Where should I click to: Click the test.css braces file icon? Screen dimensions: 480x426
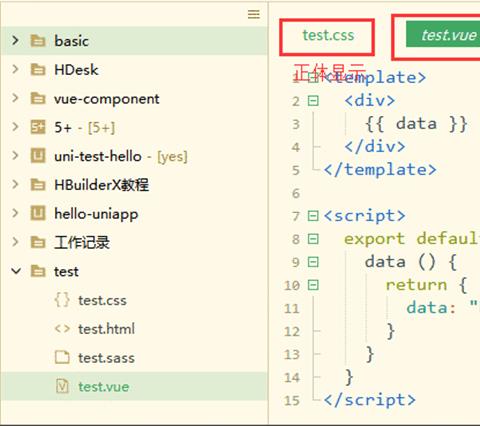coord(62,300)
